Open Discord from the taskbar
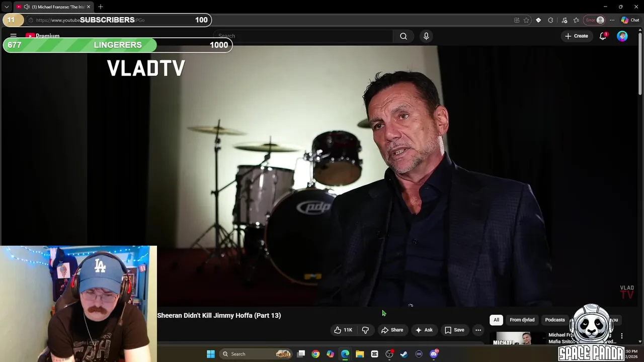This screenshot has height=362, width=644. [434, 354]
